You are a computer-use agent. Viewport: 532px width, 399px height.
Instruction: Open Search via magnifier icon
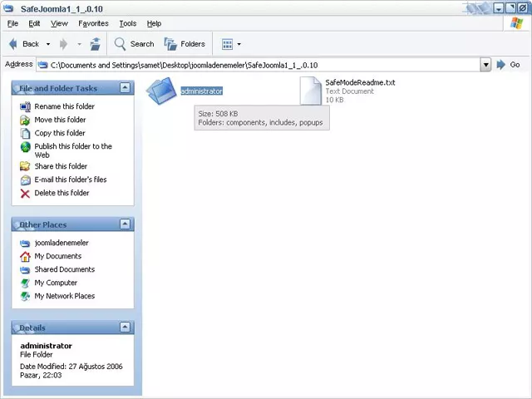[x=120, y=44]
